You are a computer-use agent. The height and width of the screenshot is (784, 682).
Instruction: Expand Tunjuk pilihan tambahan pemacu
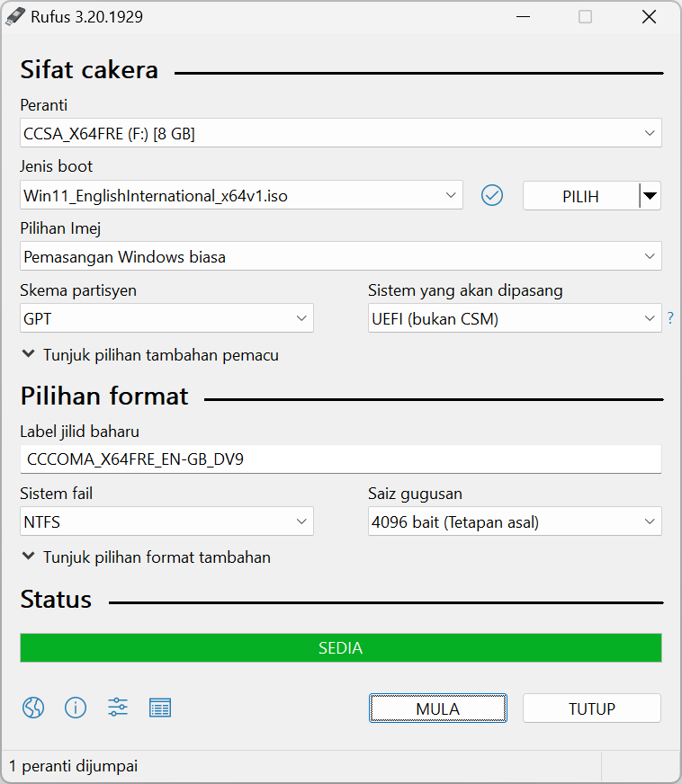point(150,355)
